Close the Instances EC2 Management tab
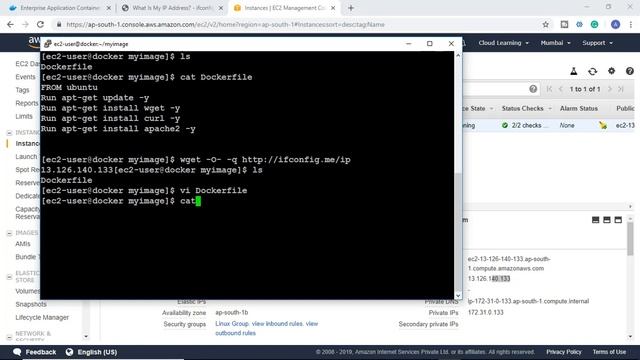 (333, 8)
